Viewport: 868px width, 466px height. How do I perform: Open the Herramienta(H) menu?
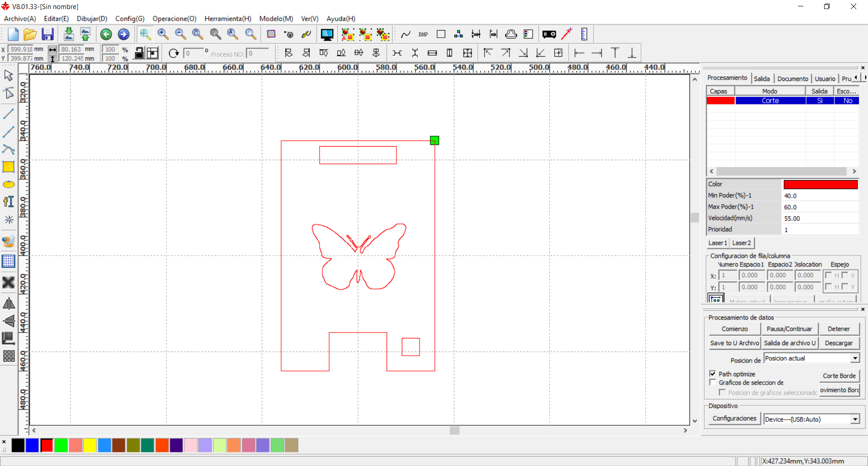(228, 19)
